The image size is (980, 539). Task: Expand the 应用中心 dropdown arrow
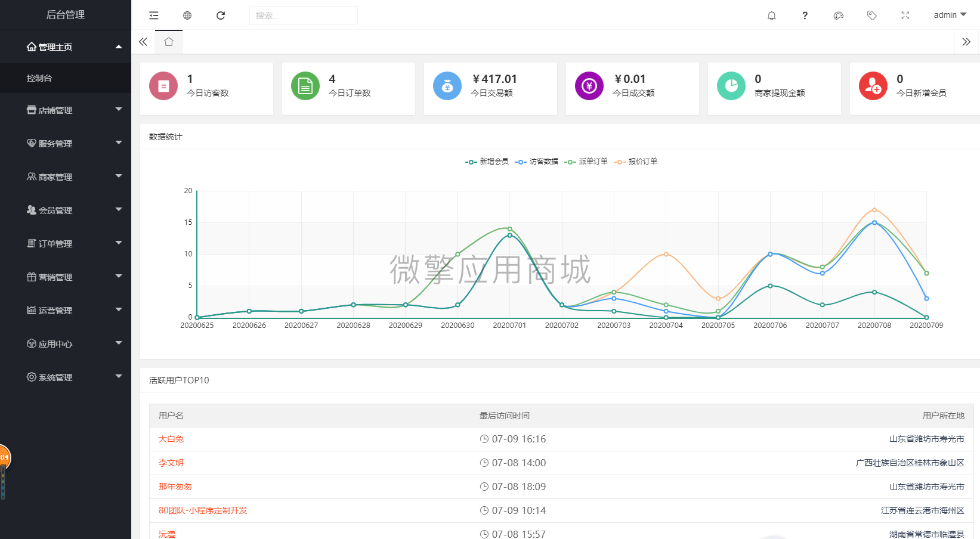(119, 343)
